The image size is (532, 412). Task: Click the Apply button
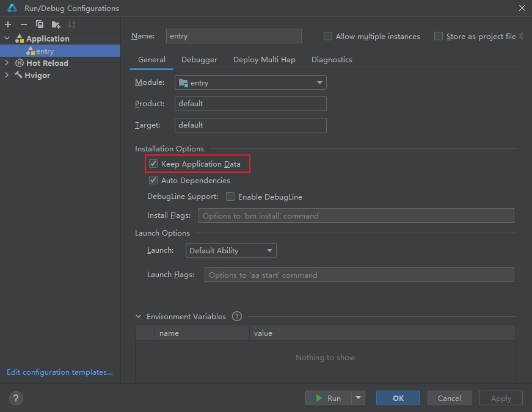pos(501,398)
